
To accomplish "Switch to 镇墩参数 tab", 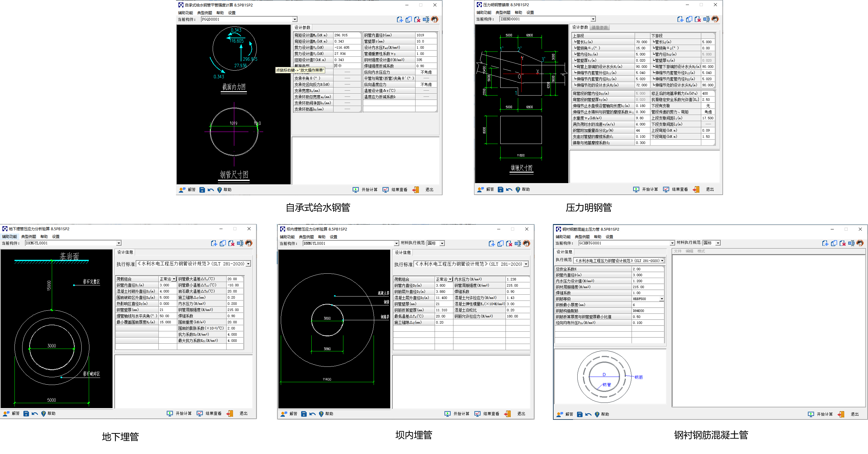I will click(x=600, y=28).
